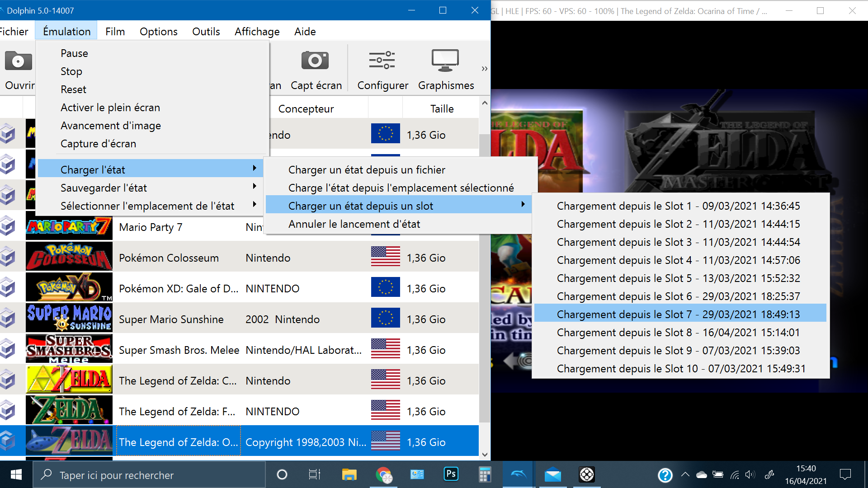The width and height of the screenshot is (868, 488).
Task: Open Photoshop from taskbar
Action: 451,474
